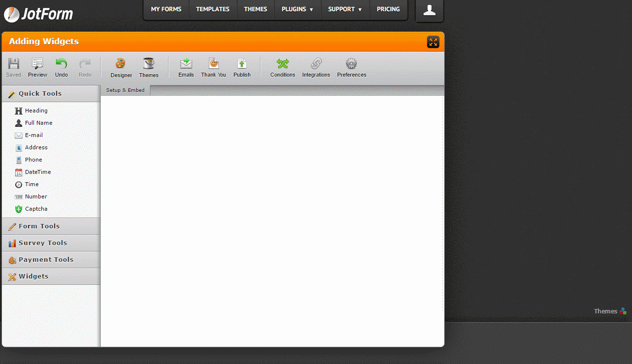632x364 pixels.
Task: Open form Preferences gear
Action: (x=351, y=68)
